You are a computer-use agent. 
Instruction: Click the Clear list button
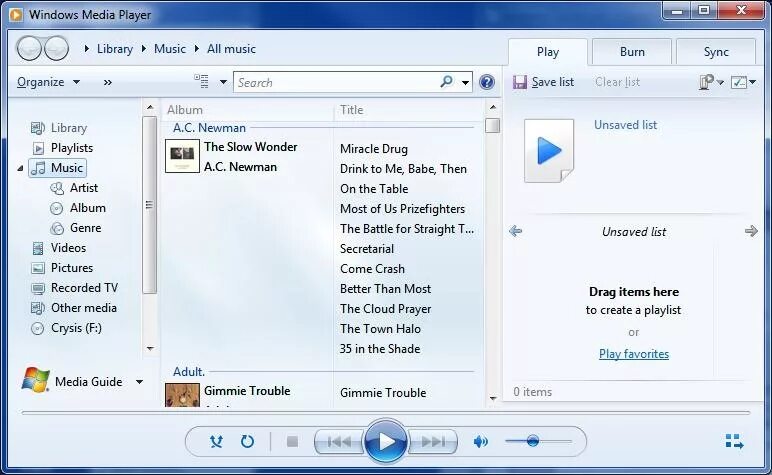[617, 82]
